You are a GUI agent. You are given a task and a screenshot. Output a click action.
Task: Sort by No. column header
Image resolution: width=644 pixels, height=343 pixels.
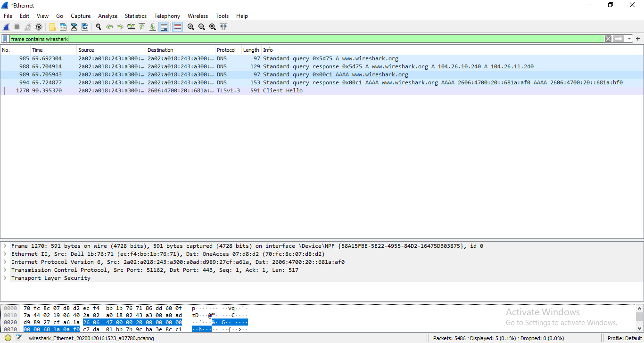pos(16,50)
